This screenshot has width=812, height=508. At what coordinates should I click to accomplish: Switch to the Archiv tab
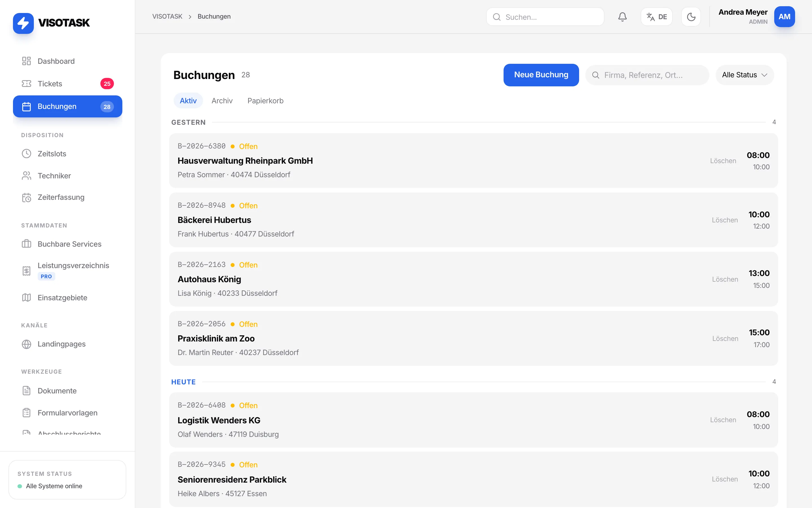pyautogui.click(x=222, y=101)
